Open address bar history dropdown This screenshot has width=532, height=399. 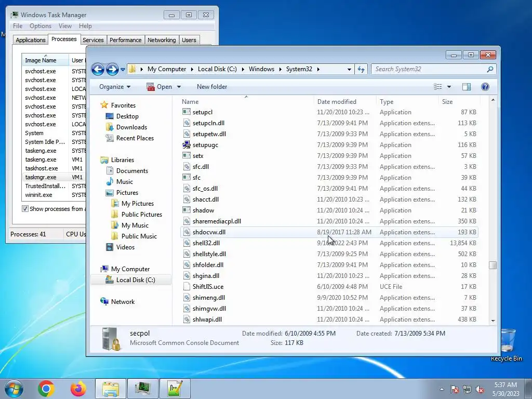click(x=349, y=69)
